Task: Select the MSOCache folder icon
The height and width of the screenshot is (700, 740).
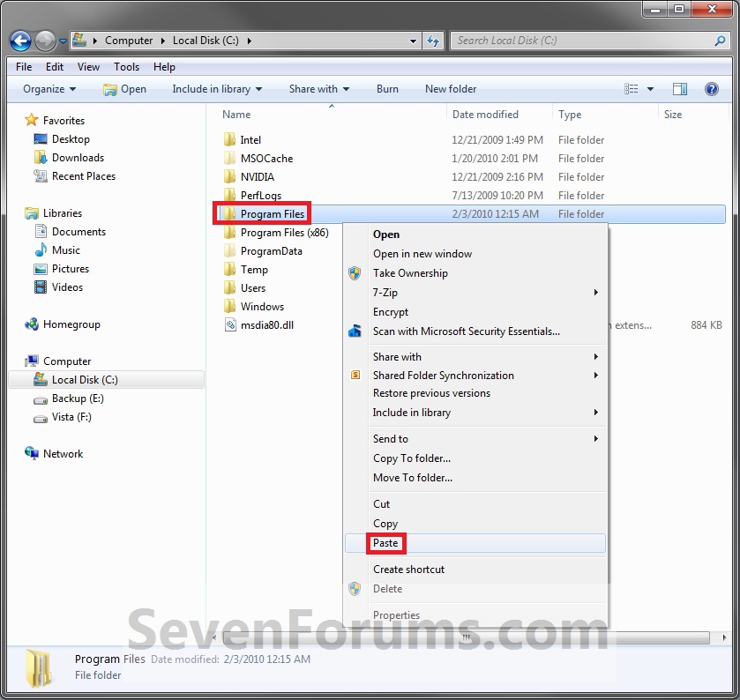Action: click(x=230, y=158)
